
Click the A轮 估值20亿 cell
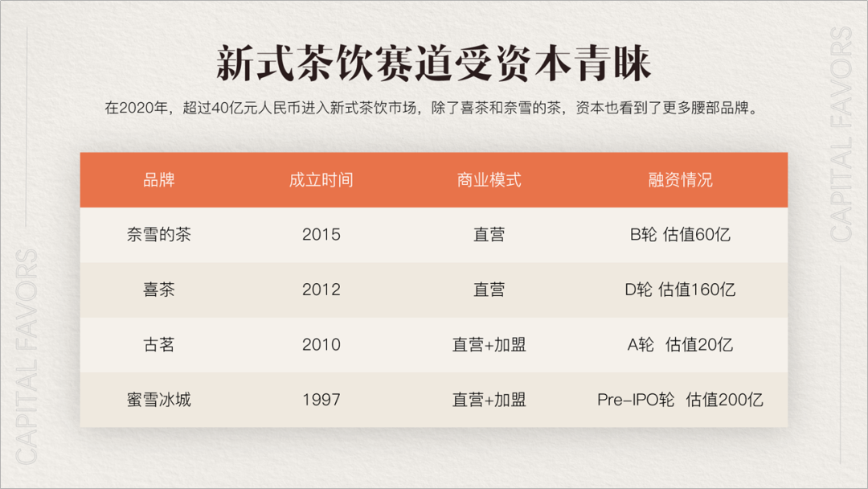[x=681, y=344]
